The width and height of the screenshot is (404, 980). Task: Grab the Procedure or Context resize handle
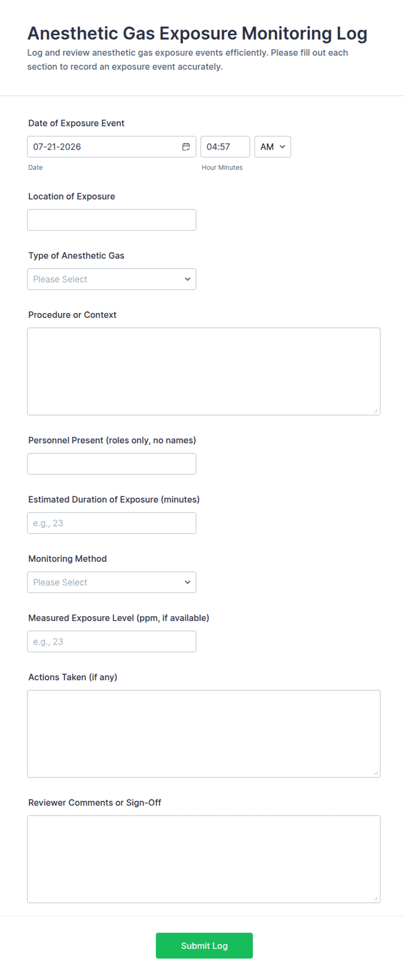[x=376, y=411]
